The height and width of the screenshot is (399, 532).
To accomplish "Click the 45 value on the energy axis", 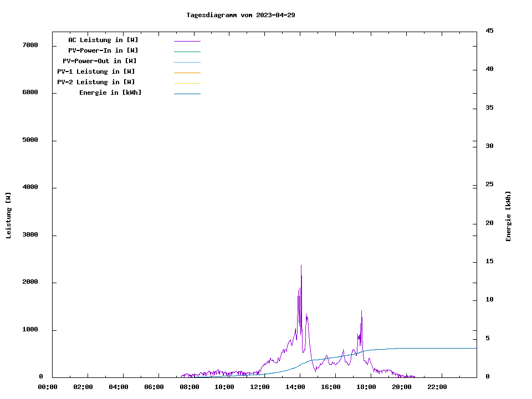I will click(490, 31).
